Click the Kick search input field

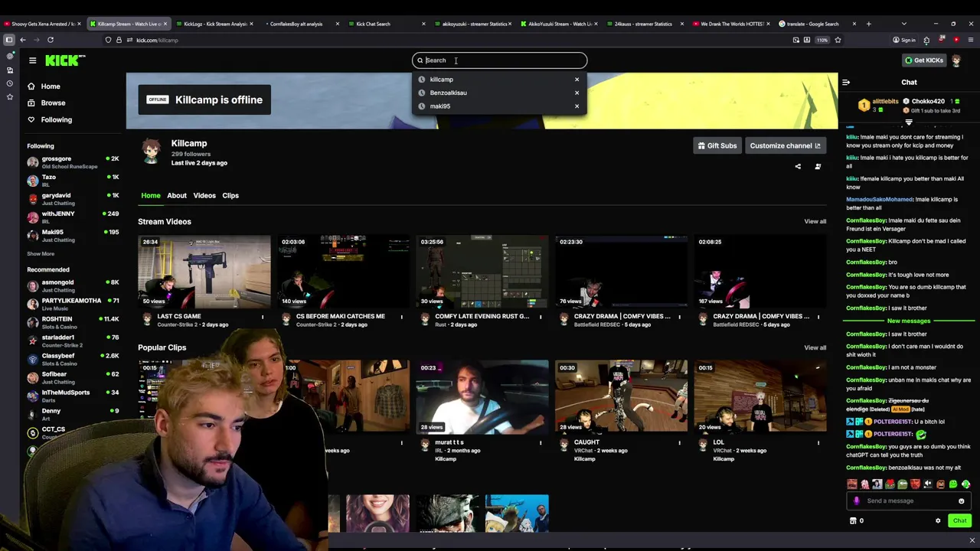pos(500,60)
